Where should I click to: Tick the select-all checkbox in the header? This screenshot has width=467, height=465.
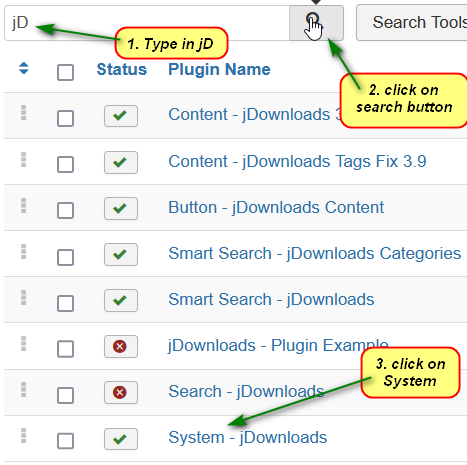[65, 72]
